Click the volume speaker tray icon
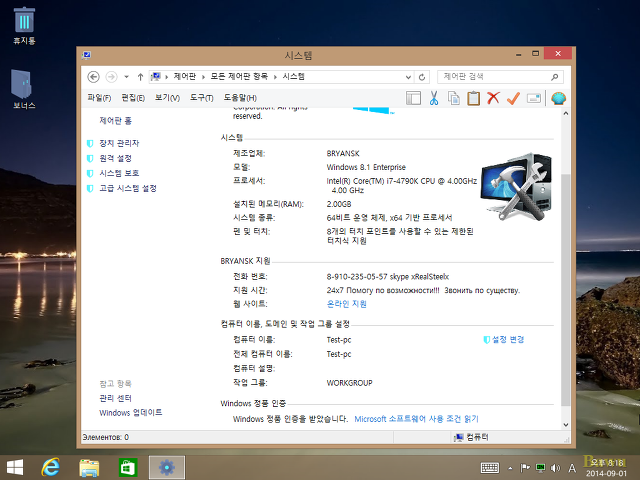Viewport: 640px width, 480px height. click(x=555, y=468)
